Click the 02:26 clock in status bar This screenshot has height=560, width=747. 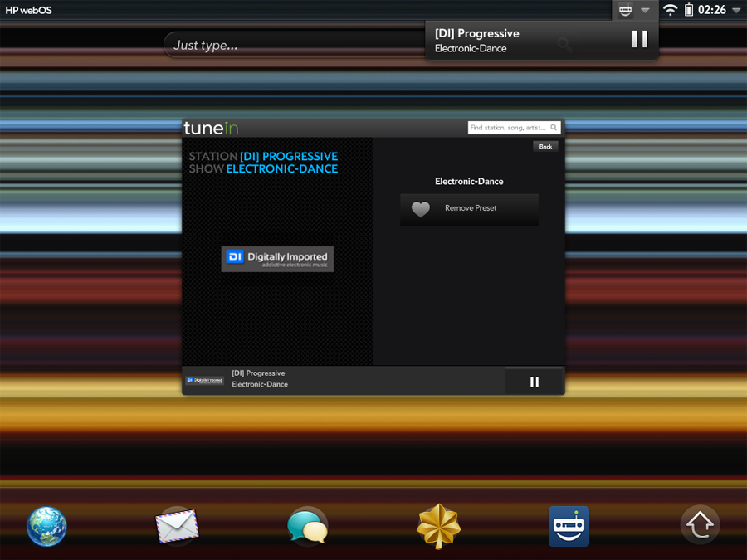[x=712, y=10]
